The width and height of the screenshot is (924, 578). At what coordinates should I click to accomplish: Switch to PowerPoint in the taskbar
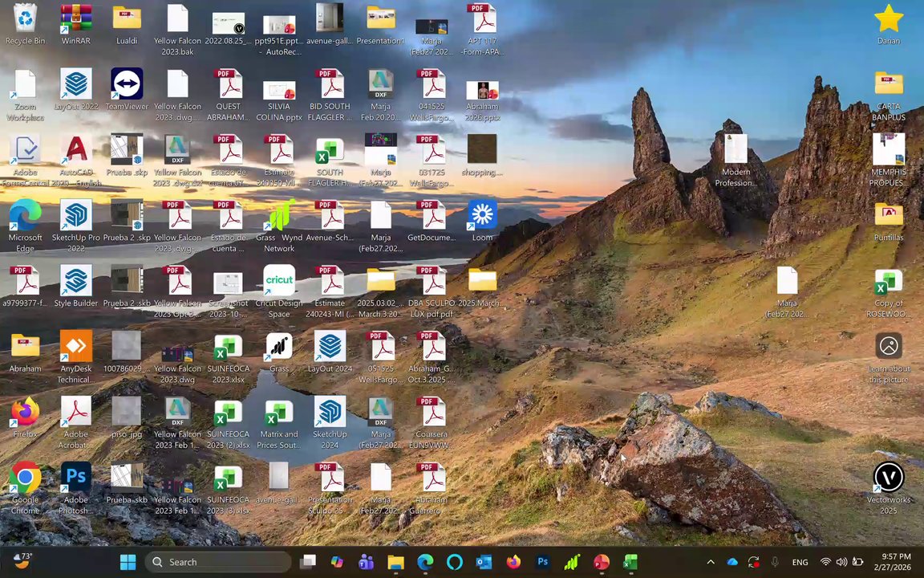click(x=601, y=562)
